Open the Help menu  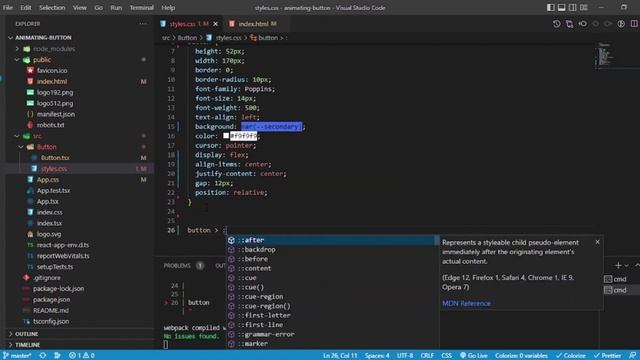pyautogui.click(x=168, y=7)
